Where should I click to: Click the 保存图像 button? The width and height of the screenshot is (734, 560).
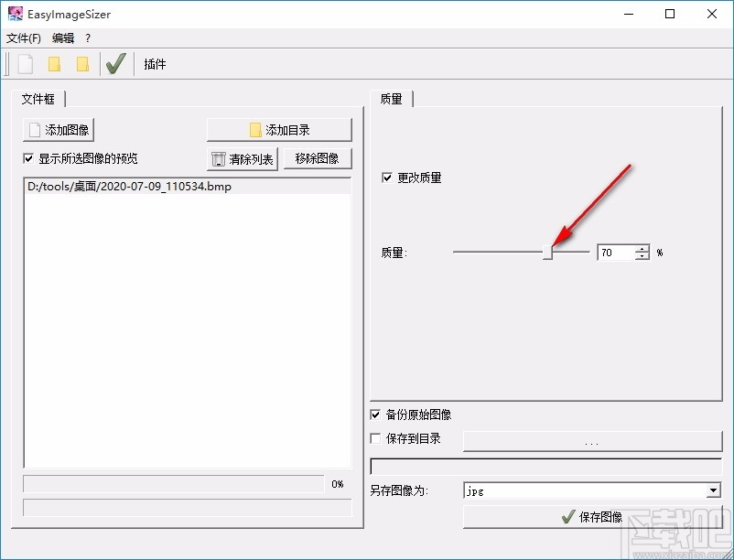click(593, 515)
